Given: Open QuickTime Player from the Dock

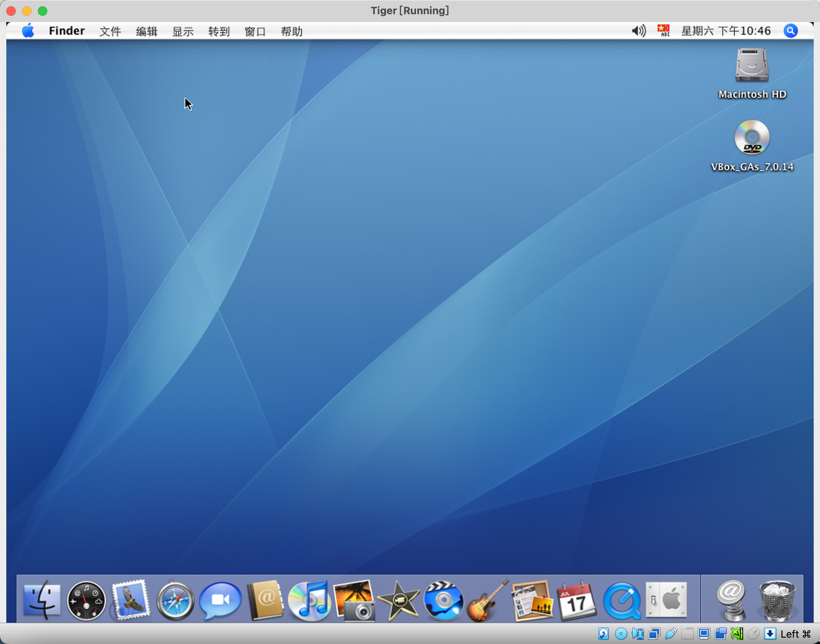Looking at the screenshot, I should (x=622, y=600).
